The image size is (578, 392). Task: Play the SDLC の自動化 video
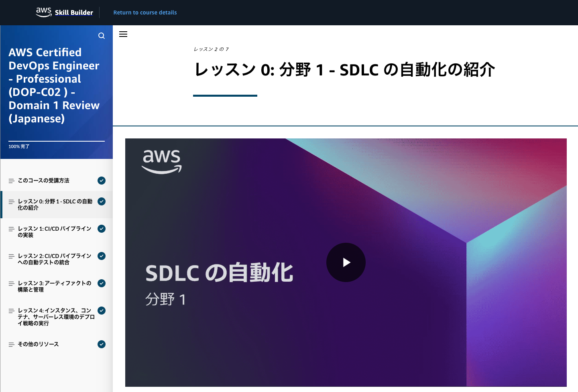[x=346, y=262]
